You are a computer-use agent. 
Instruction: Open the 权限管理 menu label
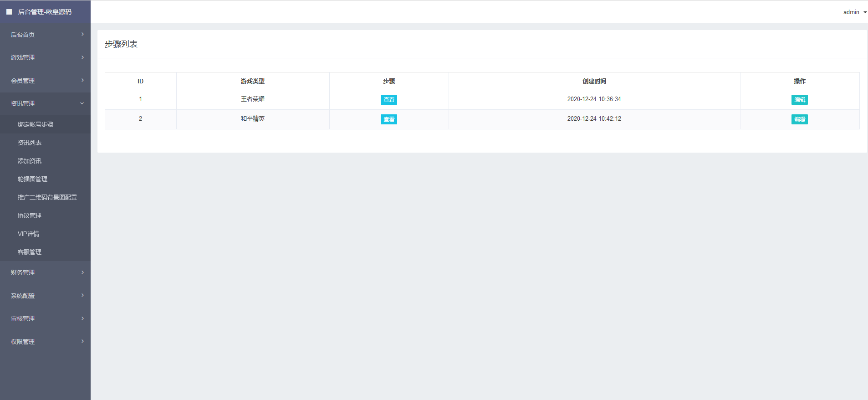coord(23,342)
